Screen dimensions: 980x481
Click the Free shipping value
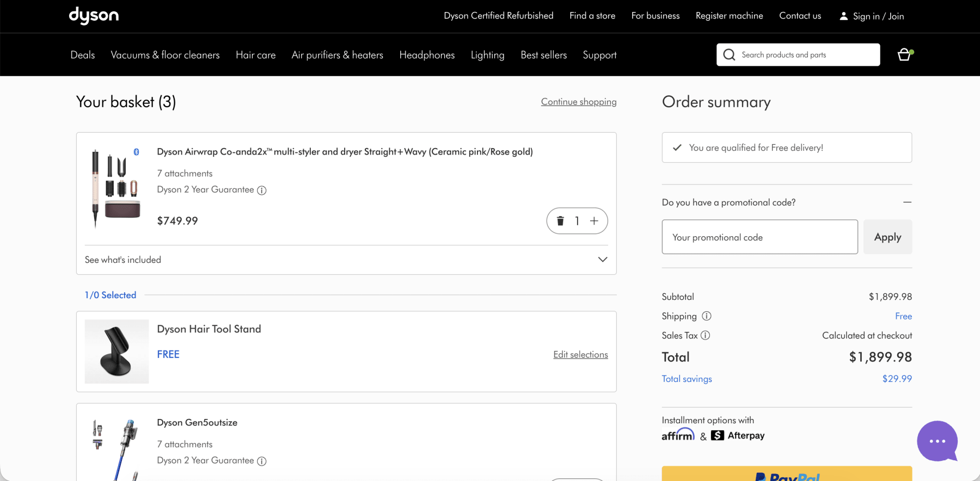pos(903,316)
